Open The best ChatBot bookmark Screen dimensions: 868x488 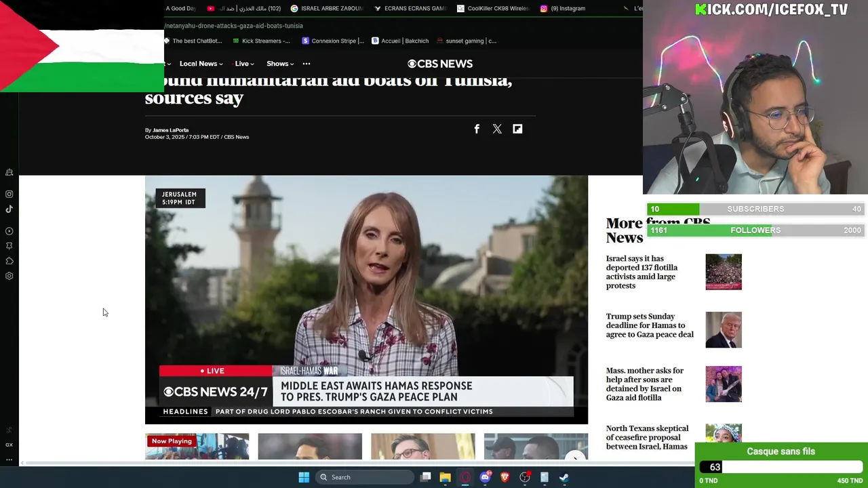point(193,41)
